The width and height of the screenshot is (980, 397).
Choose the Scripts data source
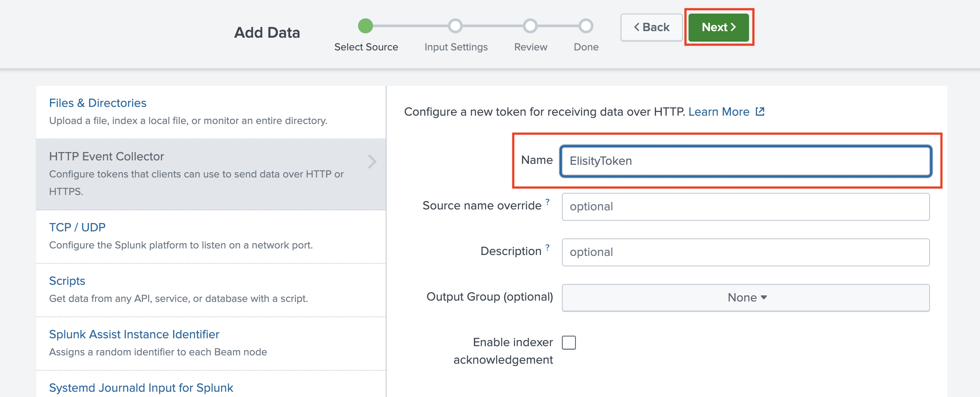pos(67,281)
